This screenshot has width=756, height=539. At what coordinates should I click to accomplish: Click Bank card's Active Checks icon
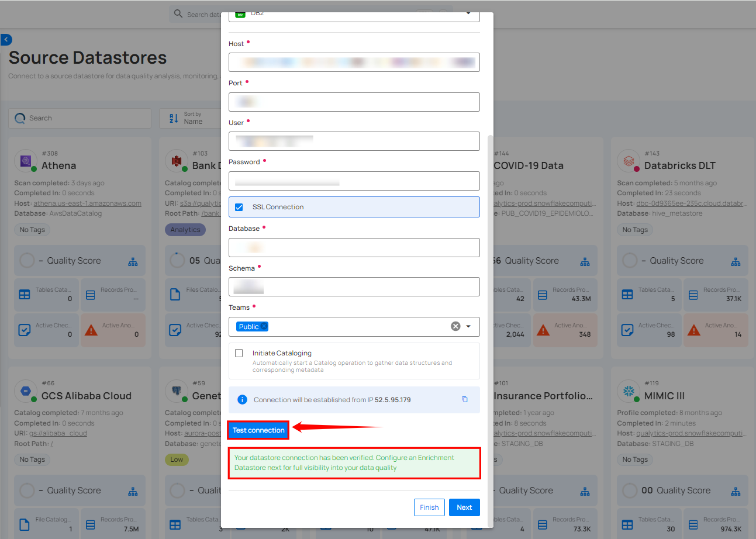[175, 330]
